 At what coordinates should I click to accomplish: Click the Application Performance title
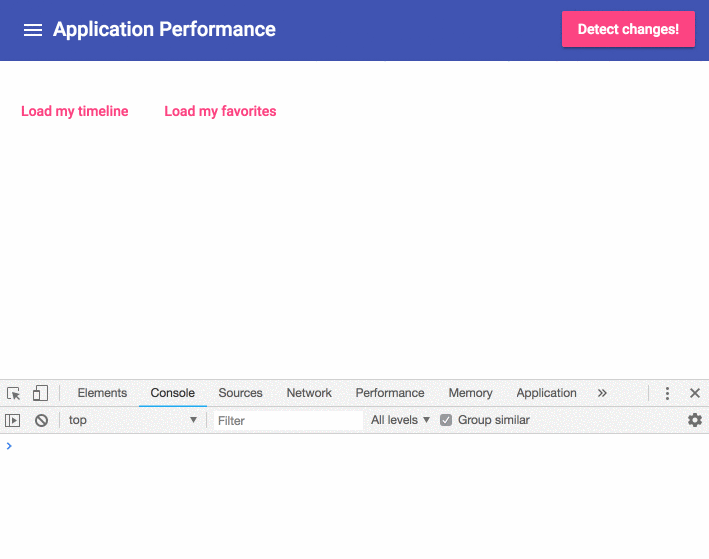tap(164, 30)
